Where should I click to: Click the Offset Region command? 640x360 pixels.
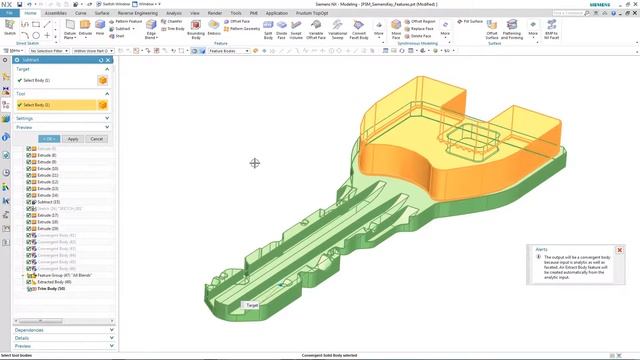pyautogui.click(x=420, y=21)
